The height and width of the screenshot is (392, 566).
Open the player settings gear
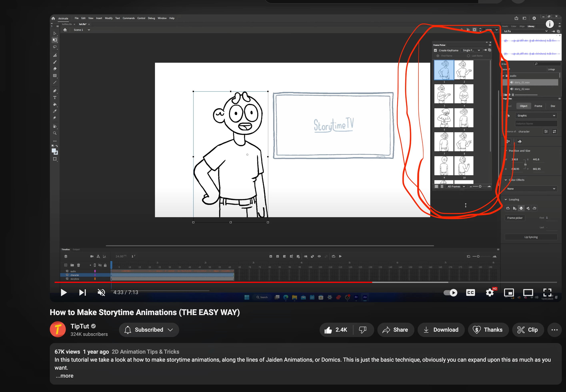pyautogui.click(x=490, y=293)
